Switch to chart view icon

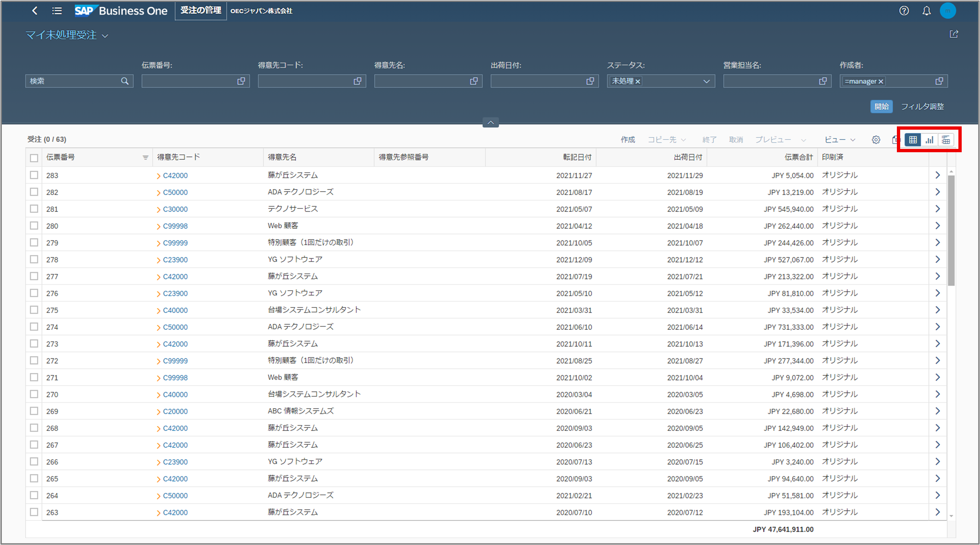(x=929, y=140)
